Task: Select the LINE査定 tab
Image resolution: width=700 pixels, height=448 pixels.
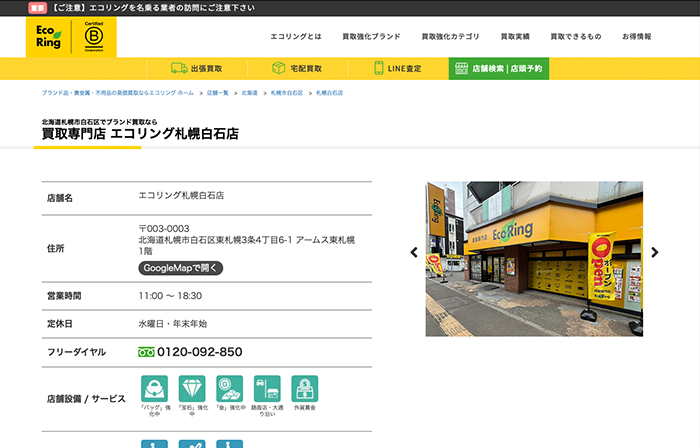Action: click(x=398, y=68)
